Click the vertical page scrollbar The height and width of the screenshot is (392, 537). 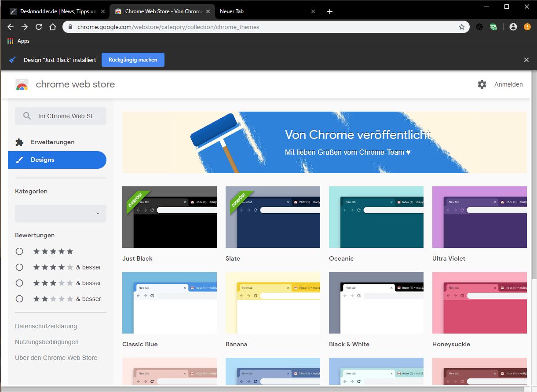pyautogui.click(x=534, y=176)
